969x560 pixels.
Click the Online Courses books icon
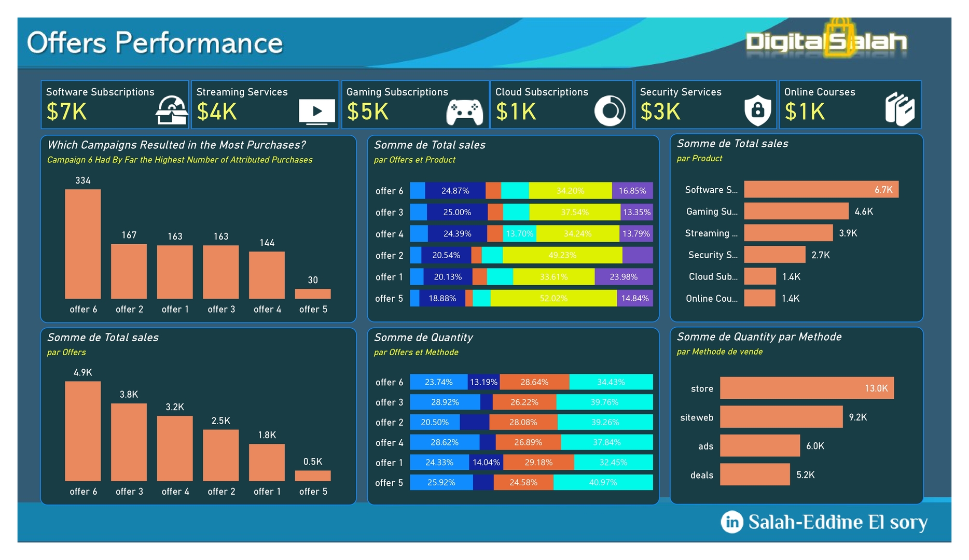900,109
